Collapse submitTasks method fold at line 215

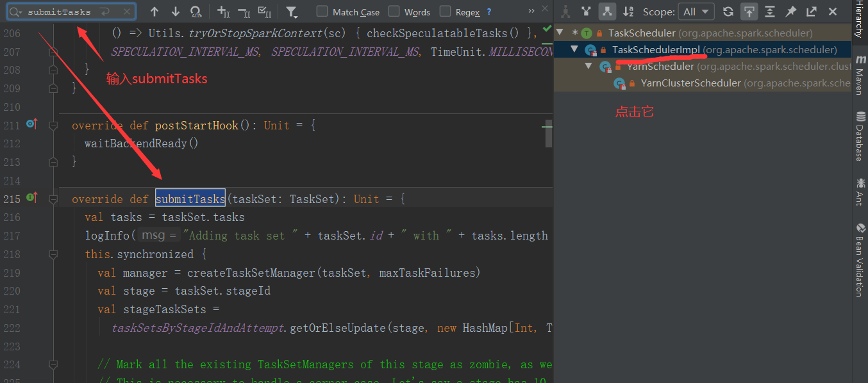[54, 199]
